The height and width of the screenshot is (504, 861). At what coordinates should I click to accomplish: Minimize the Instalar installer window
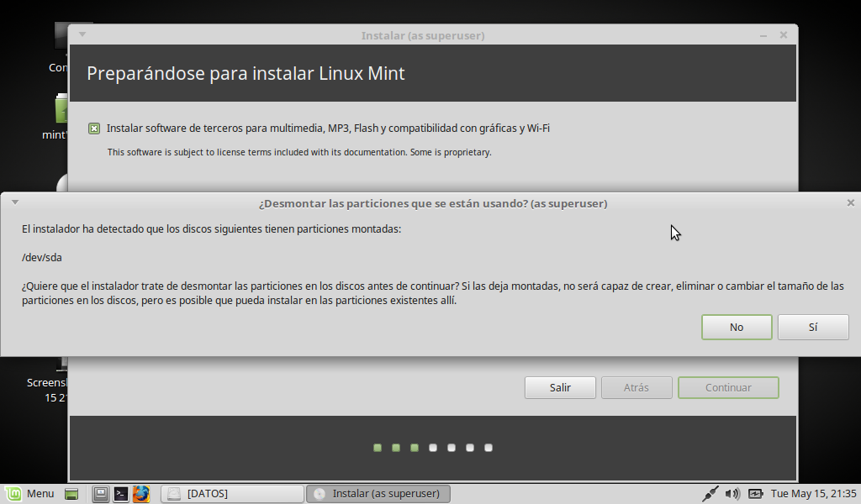click(x=763, y=35)
